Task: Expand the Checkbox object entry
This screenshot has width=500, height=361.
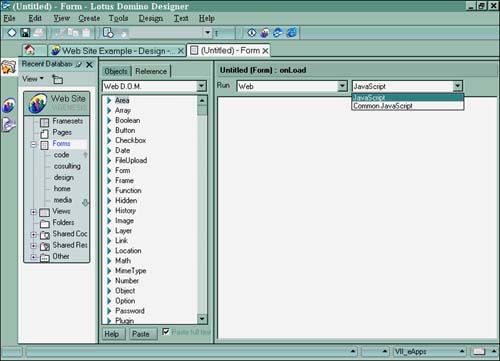Action: click(109, 140)
